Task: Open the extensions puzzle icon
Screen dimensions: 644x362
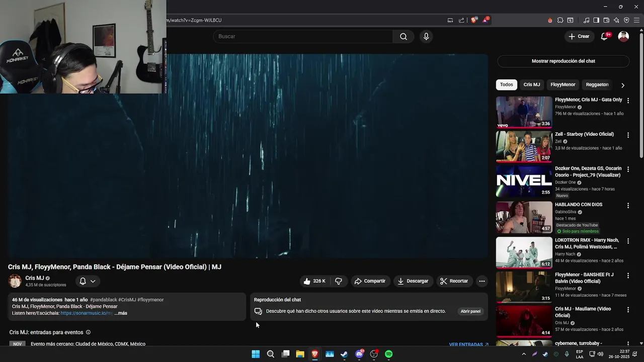Action: click(560, 20)
